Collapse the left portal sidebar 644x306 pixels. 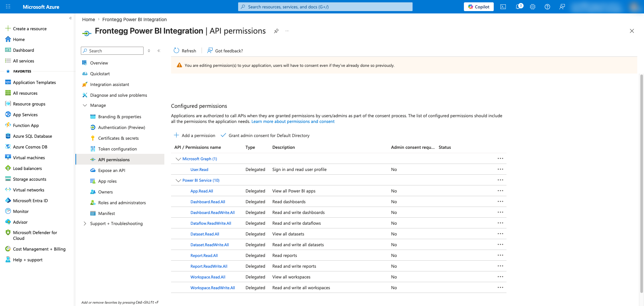70,18
